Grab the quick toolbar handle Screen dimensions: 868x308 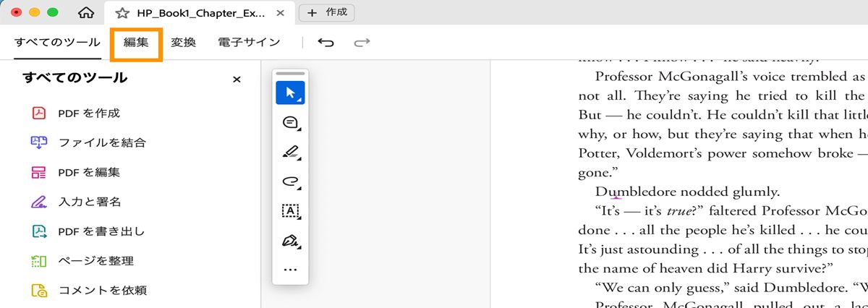pos(290,74)
